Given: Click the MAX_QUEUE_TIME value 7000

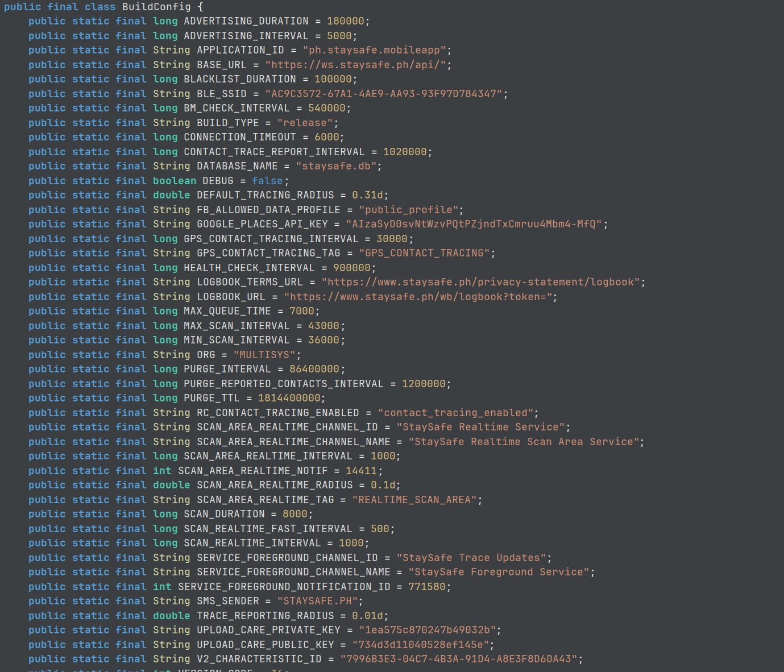Looking at the screenshot, I should (x=302, y=311).
